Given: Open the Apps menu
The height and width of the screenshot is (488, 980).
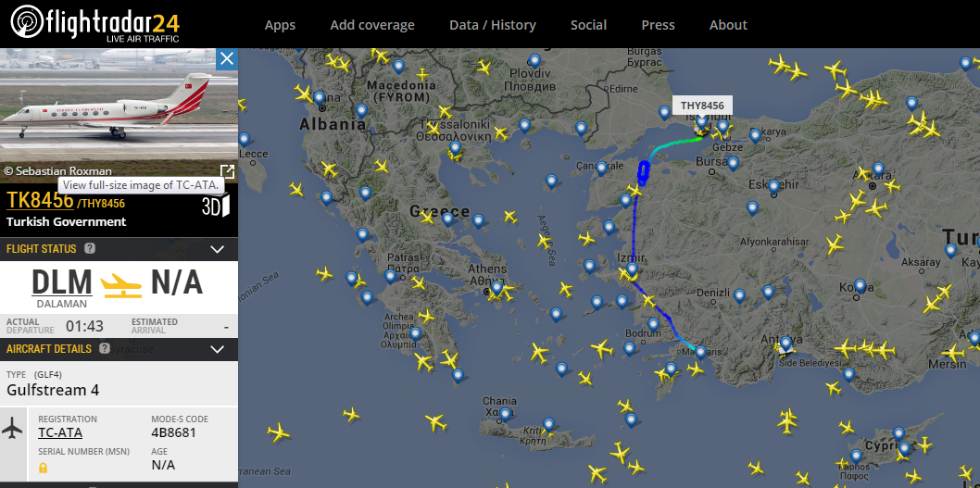Looking at the screenshot, I should [x=280, y=25].
